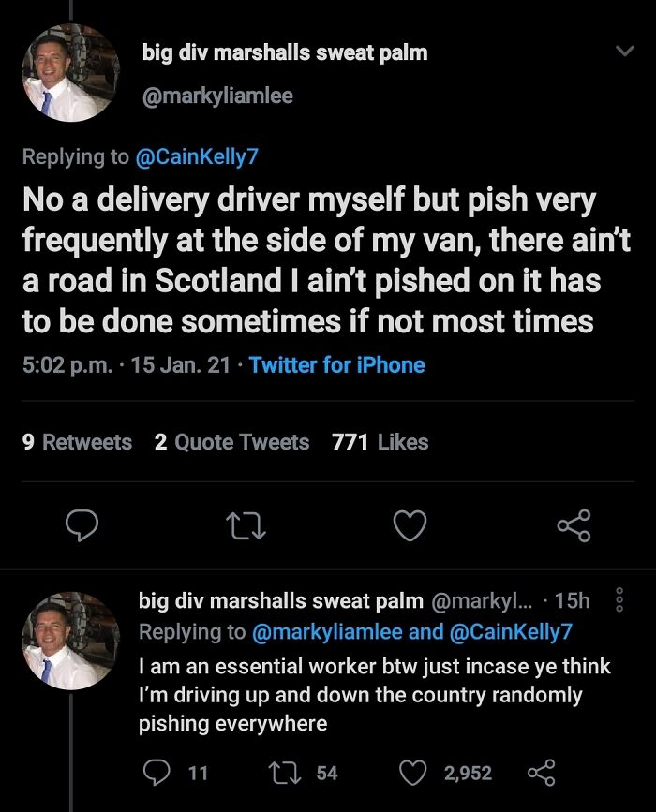Image resolution: width=656 pixels, height=812 pixels.
Task: Reply to the main tweet via speech bubble icon
Action: tap(82, 527)
